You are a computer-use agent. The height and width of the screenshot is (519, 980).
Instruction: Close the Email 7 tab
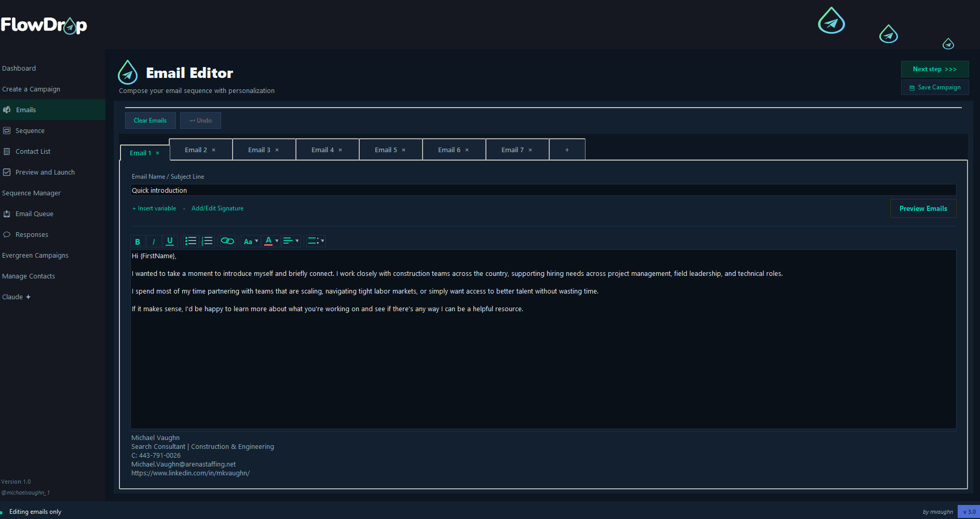tap(530, 150)
